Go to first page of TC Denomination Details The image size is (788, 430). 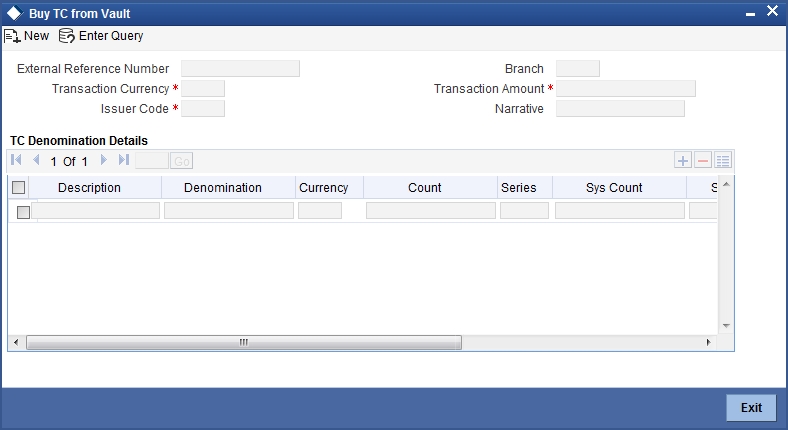click(16, 160)
